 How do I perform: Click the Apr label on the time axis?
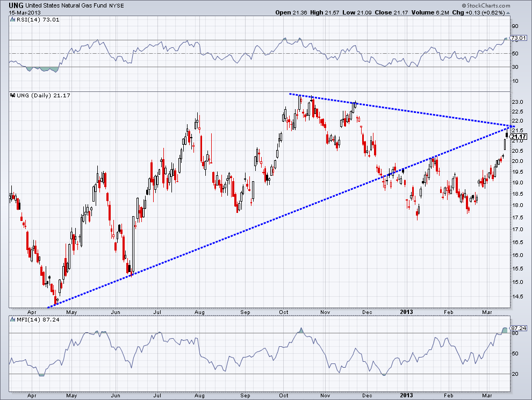click(31, 311)
